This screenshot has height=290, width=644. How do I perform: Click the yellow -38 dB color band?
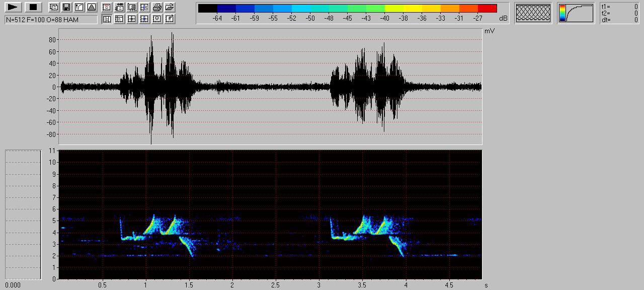click(403, 8)
